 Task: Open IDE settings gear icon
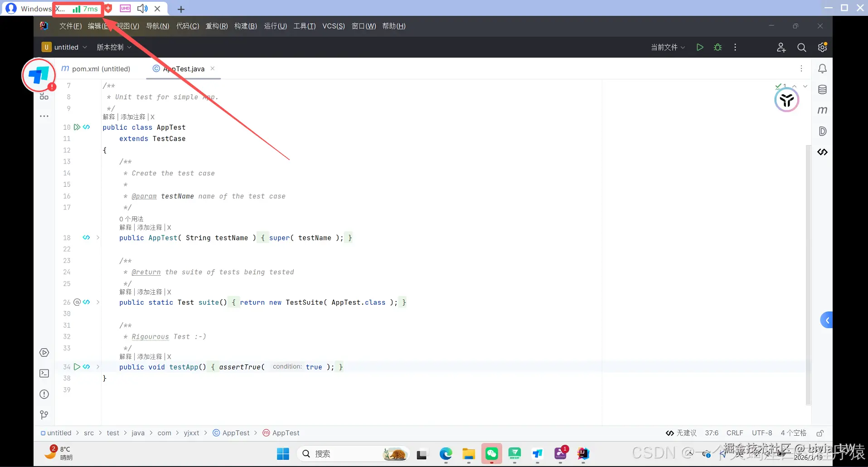[822, 47]
